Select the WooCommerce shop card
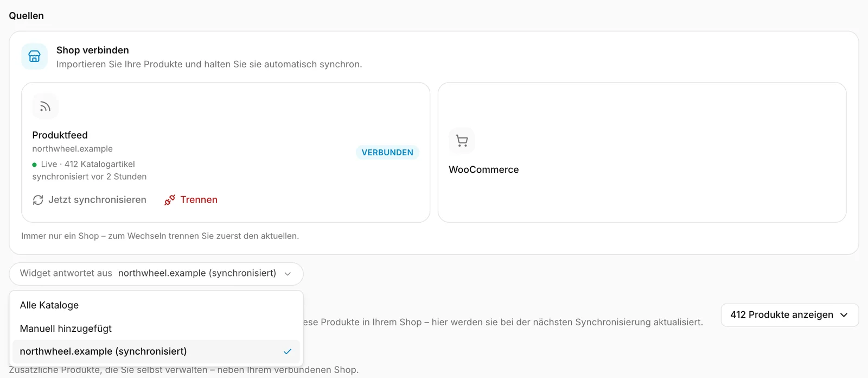The height and width of the screenshot is (378, 868). tap(642, 152)
